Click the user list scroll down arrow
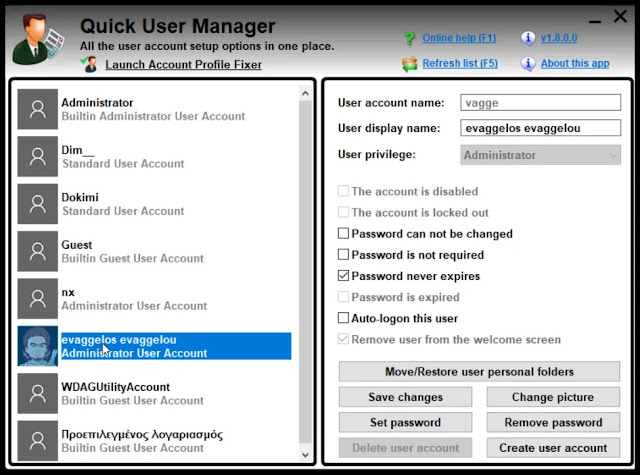Image resolution: width=640 pixels, height=475 pixels. [x=305, y=455]
